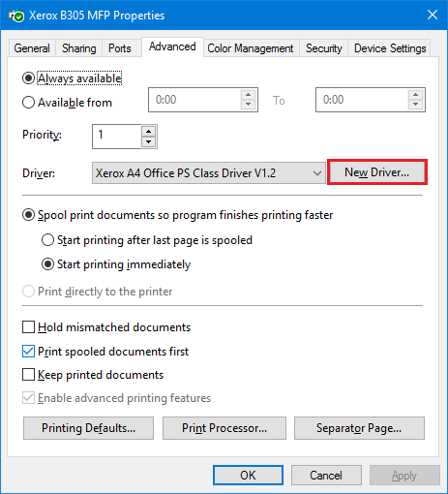The height and width of the screenshot is (494, 448).
Task: Confirm with the OK button
Action: (248, 476)
